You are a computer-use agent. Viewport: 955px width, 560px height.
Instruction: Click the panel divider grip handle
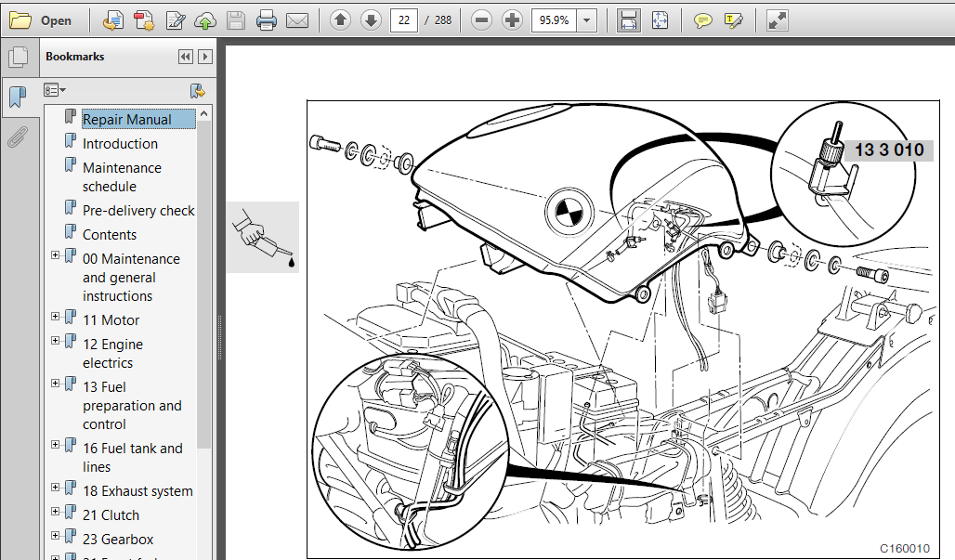(220, 338)
